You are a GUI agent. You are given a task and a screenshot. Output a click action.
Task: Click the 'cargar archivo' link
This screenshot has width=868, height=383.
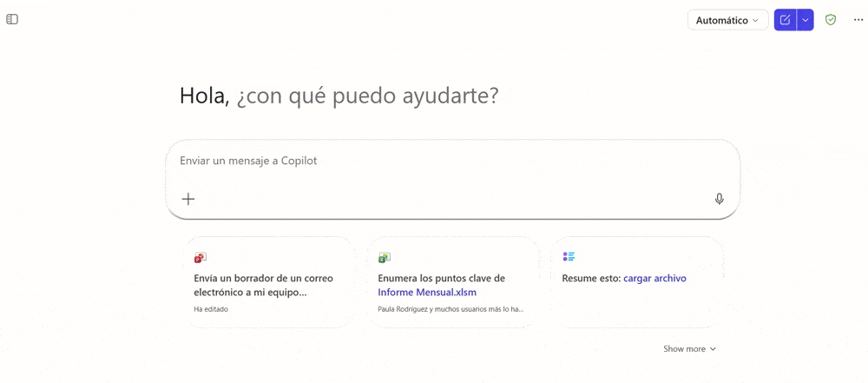(654, 278)
